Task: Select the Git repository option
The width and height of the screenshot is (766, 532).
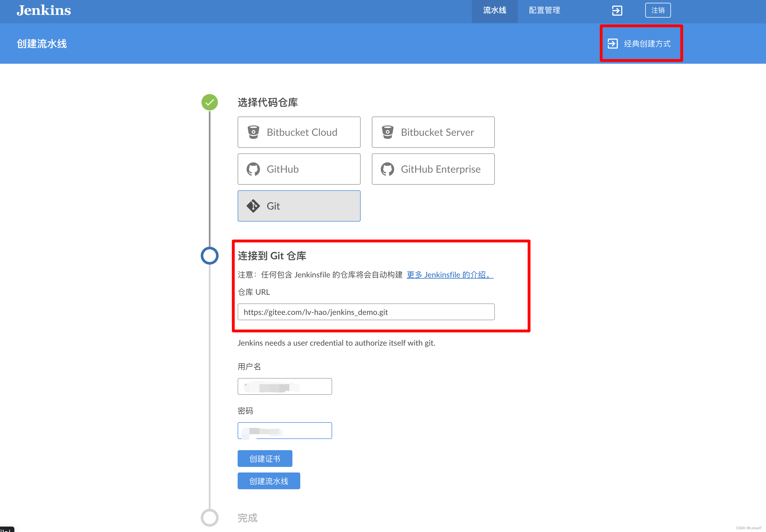Action: pos(299,206)
